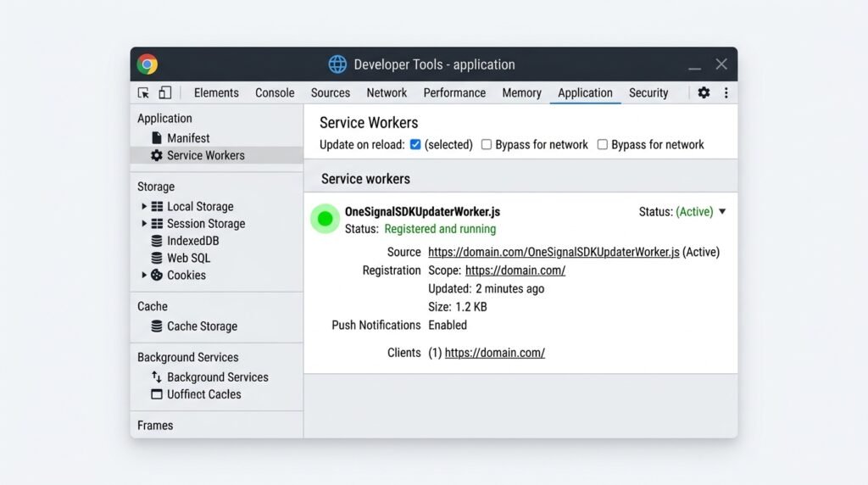Click the Cookies cookie icon
Screen dimensions: 868x485
point(157,276)
